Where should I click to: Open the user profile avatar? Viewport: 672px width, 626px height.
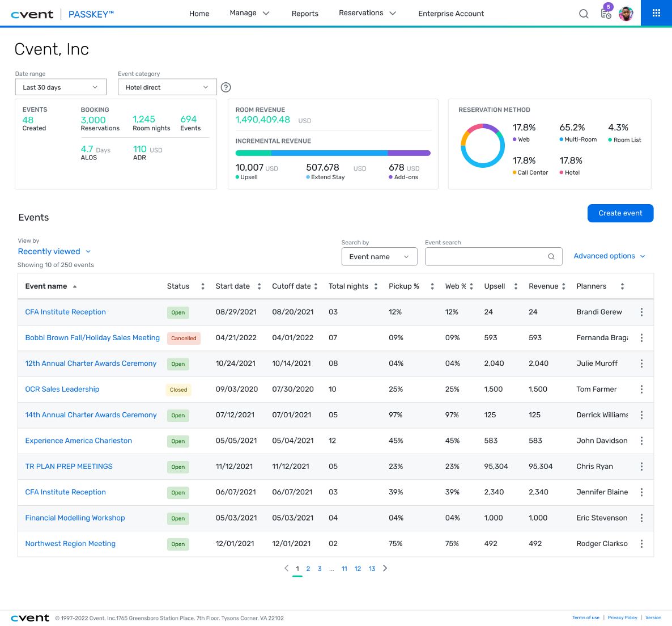(x=626, y=14)
